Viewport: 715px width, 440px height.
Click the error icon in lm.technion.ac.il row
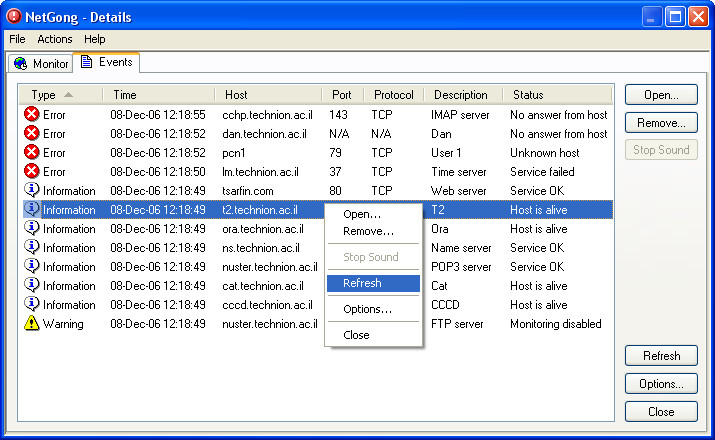[31, 171]
